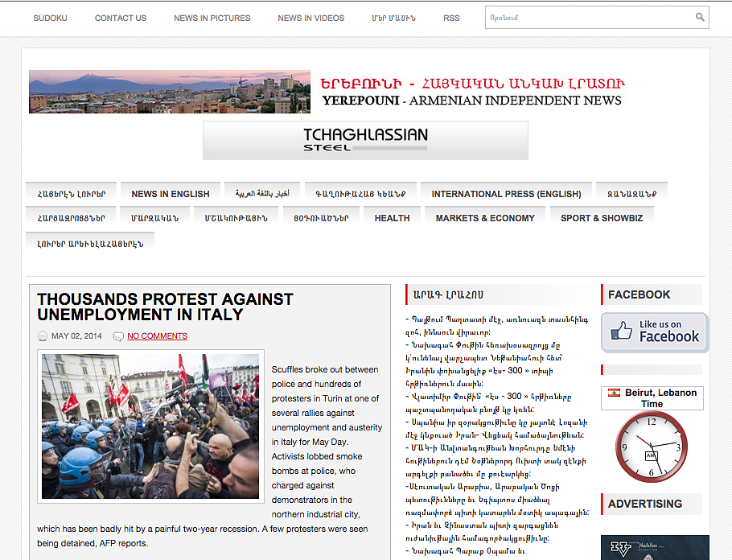
Task: Select the HEALTH tab
Action: tap(393, 218)
